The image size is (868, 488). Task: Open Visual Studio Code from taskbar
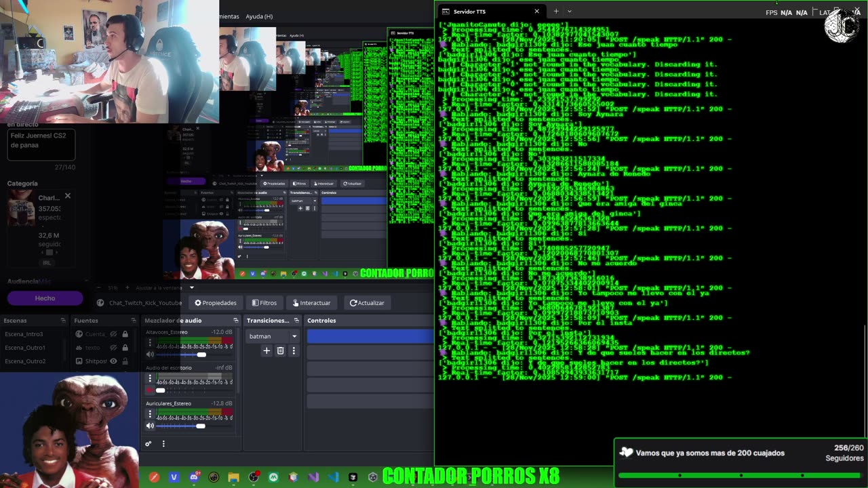333,477
